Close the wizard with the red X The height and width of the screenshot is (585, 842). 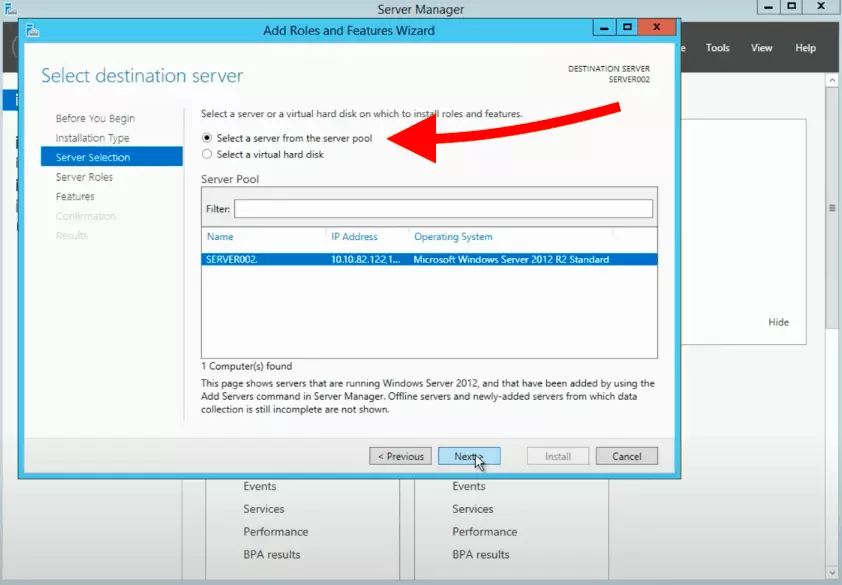click(656, 27)
